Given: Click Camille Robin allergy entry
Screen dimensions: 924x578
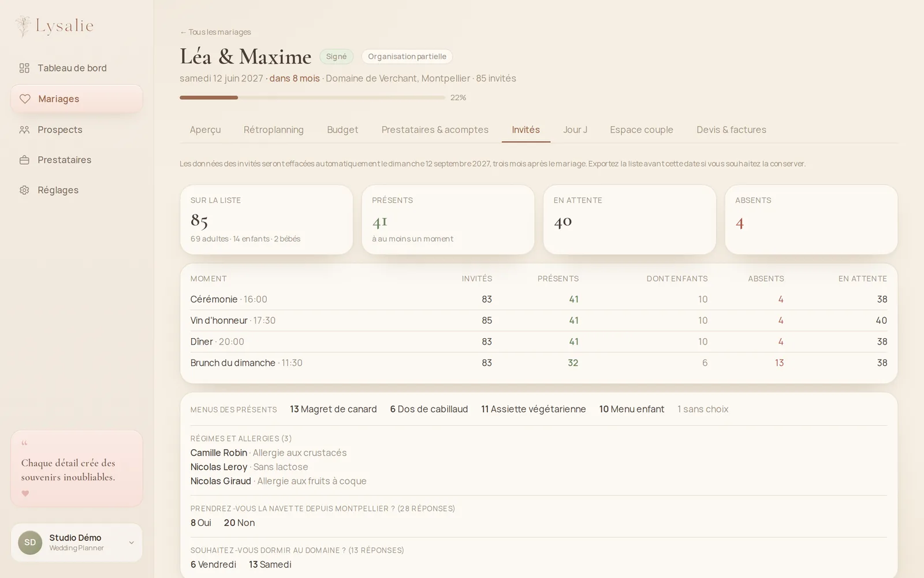Looking at the screenshot, I should click(269, 453).
